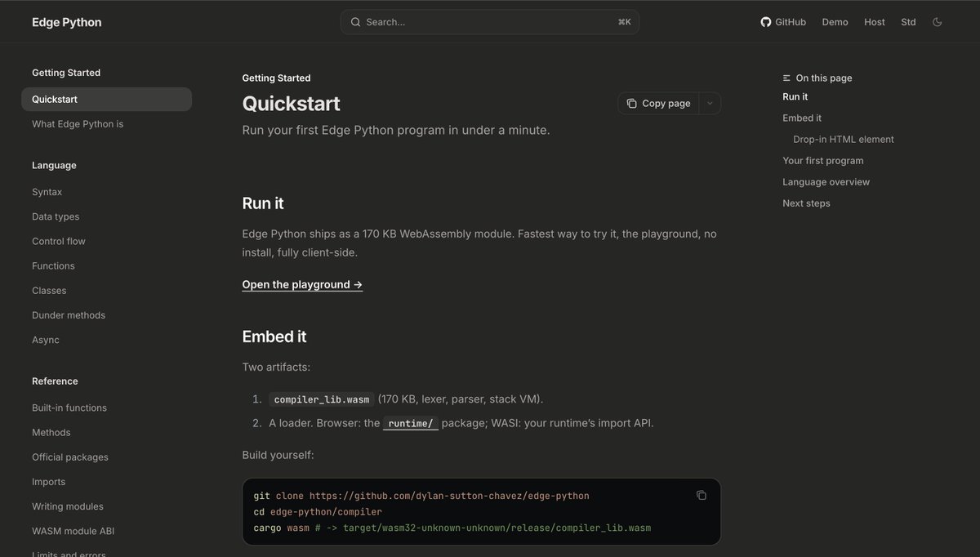
Task: Expand the Copy page dropdown chevron
Action: pos(710,104)
